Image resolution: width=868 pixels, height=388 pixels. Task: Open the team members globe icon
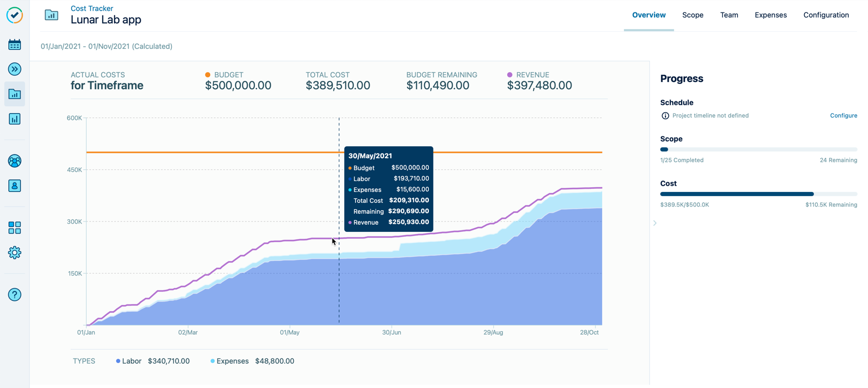pyautogui.click(x=15, y=161)
